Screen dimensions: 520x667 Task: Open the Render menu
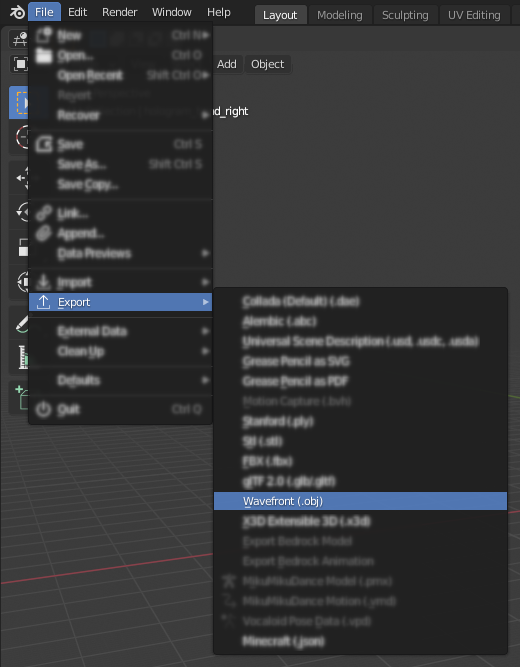point(120,12)
